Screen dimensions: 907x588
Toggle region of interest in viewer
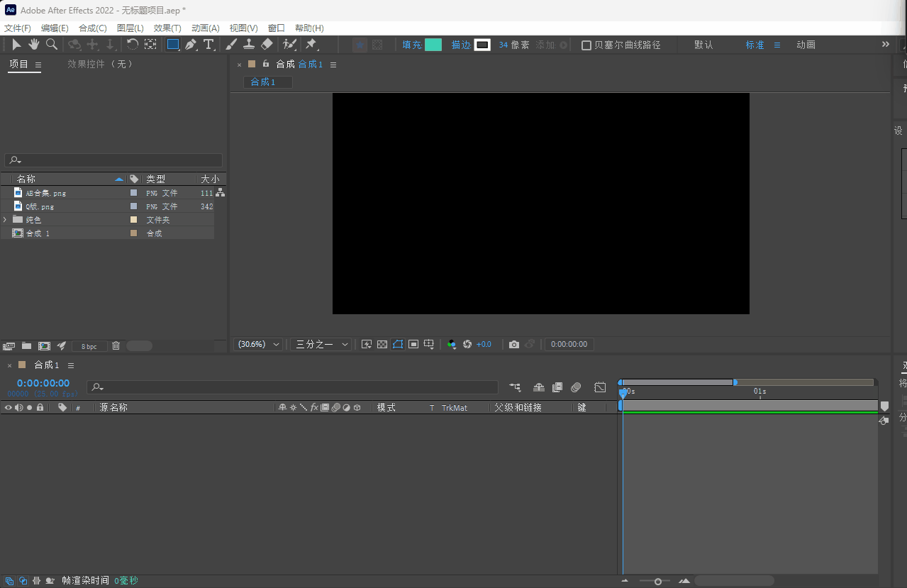coord(413,344)
